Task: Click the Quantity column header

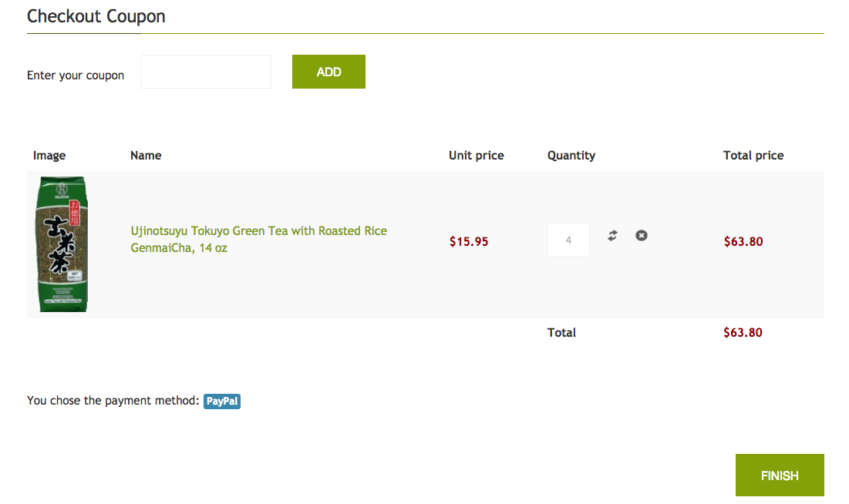Action: [x=571, y=156]
